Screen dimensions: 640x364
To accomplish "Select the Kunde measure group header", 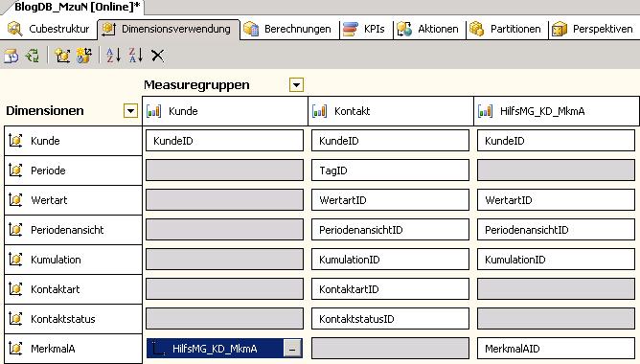I will (225, 111).
